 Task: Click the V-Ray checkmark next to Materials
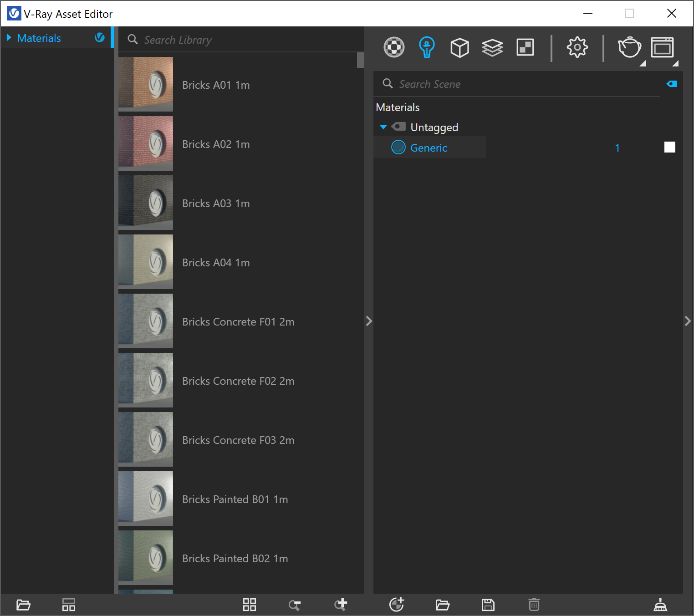pos(100,38)
